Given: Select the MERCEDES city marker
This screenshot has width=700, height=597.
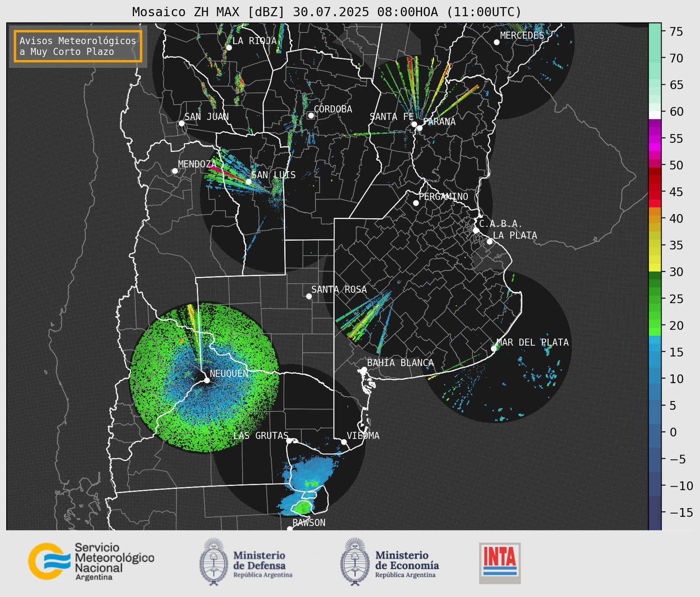Looking at the screenshot, I should [497, 42].
